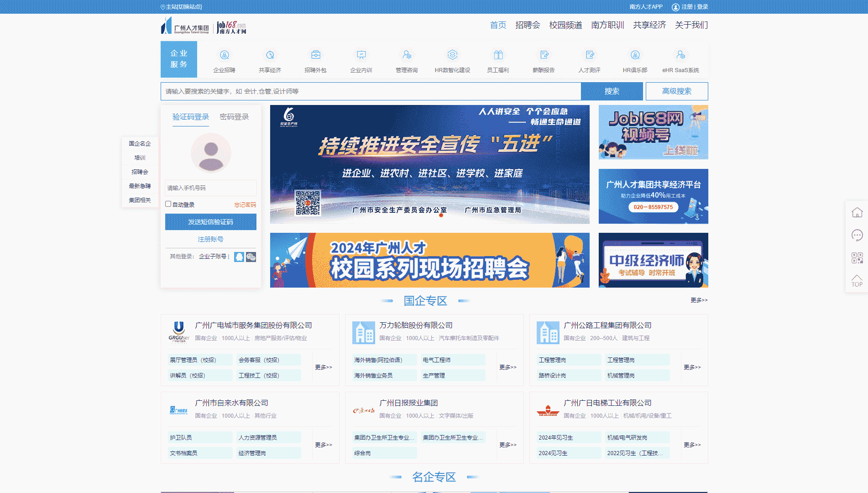Viewport: 868px width, 493px height.
Task: Click the 企业子账号 login link
Action: [x=213, y=257]
